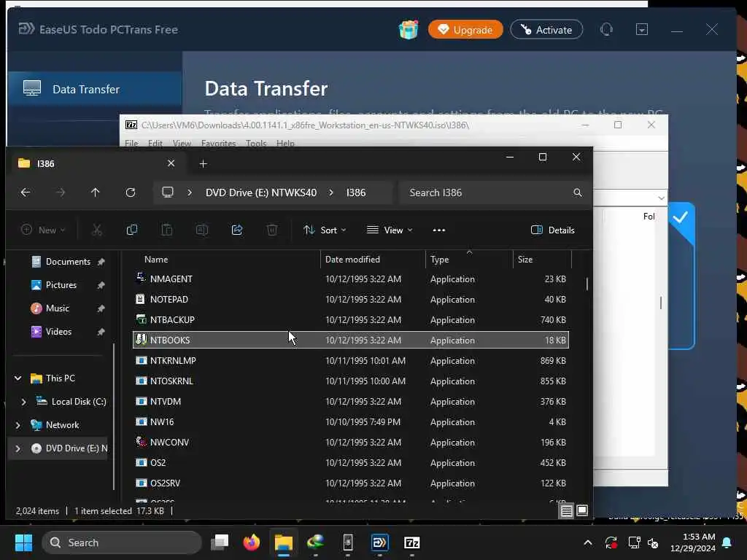This screenshot has width=747, height=560.
Task: Click the search magnifier in Explorer
Action: (x=578, y=192)
